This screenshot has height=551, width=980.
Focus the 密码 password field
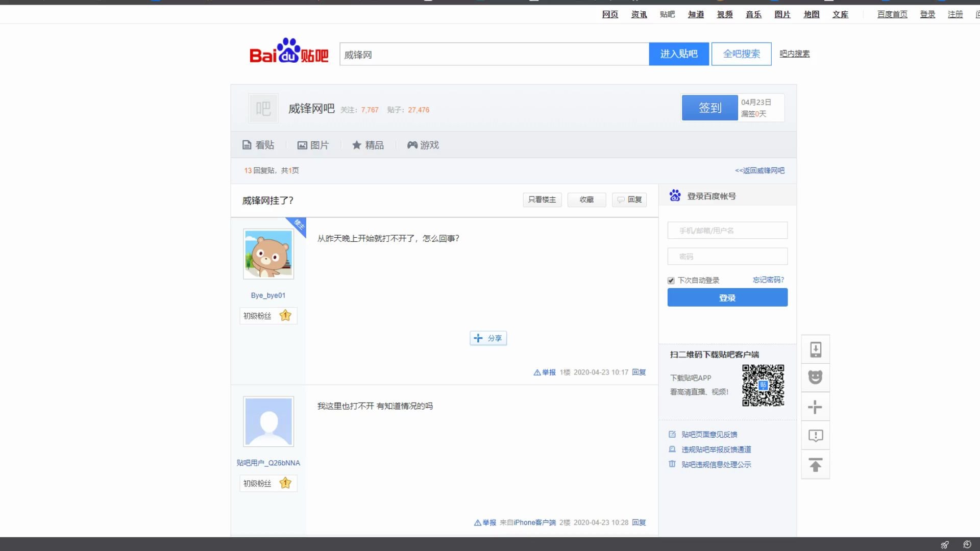pyautogui.click(x=727, y=256)
